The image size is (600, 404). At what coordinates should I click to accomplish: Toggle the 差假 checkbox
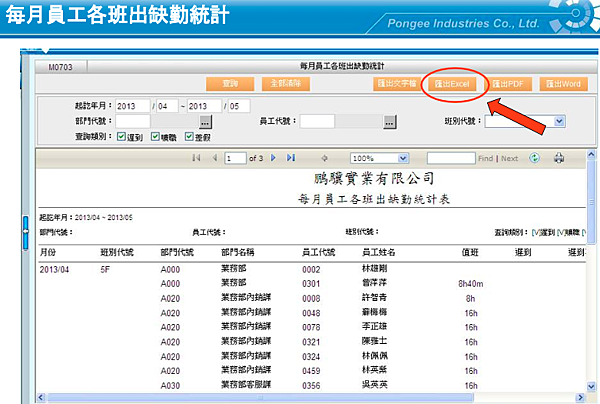pyautogui.click(x=189, y=137)
